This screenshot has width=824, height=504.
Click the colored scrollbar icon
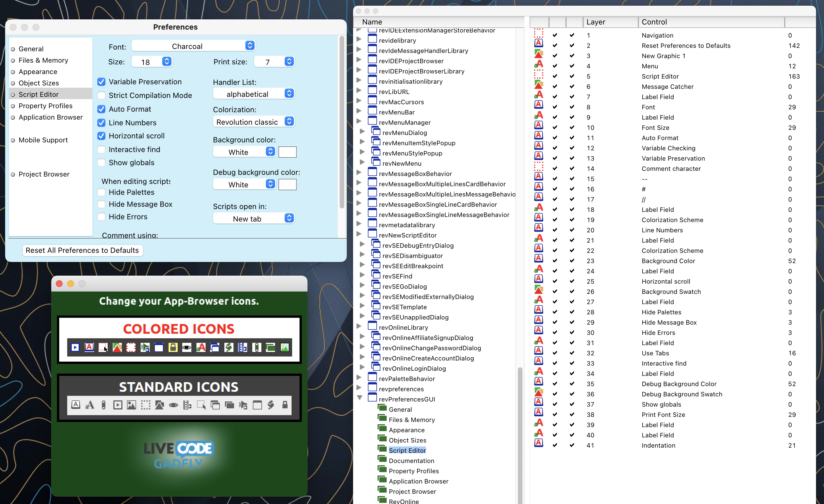[x=257, y=347]
